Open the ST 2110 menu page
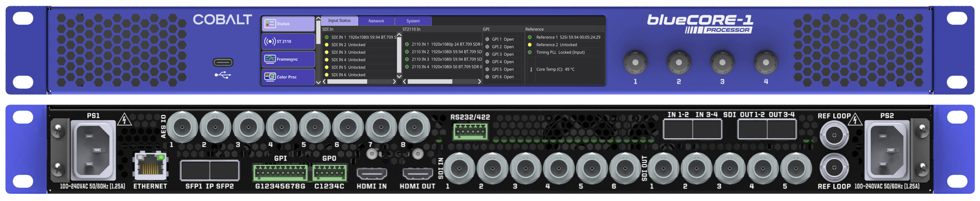Screen dimensions: 980x201 coord(288,41)
